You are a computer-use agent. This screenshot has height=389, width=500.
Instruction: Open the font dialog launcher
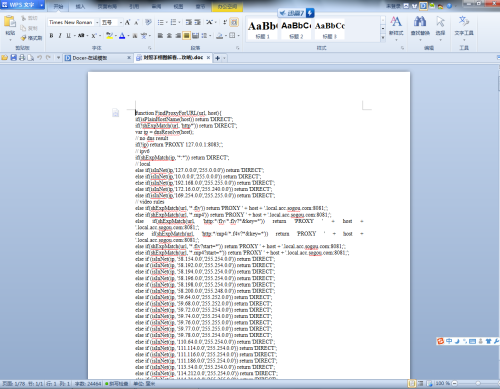coord(150,48)
